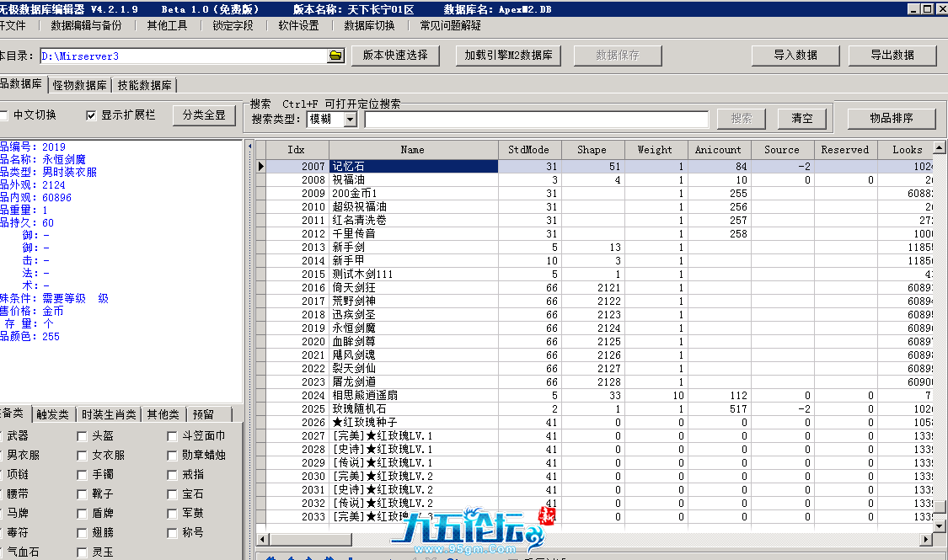Click the scroll-left arrow of the horizontal scrollbar
The width and height of the screenshot is (948, 560).
[x=262, y=539]
